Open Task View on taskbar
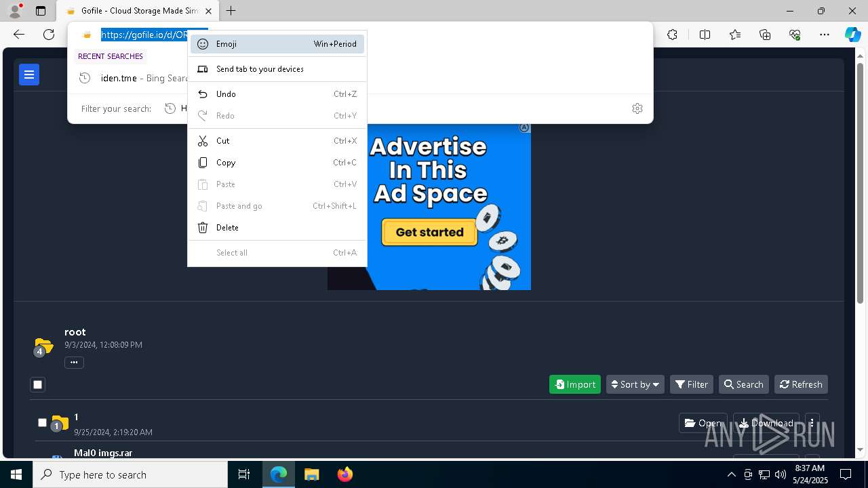 [x=244, y=474]
